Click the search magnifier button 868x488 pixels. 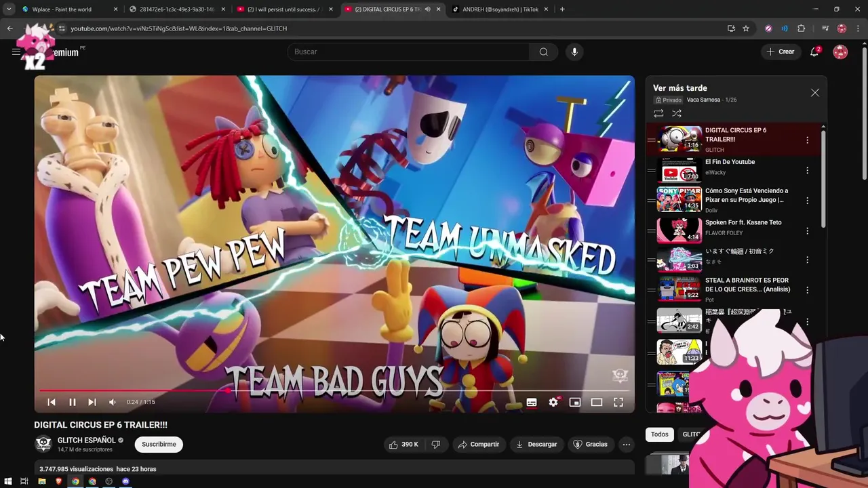coord(544,52)
